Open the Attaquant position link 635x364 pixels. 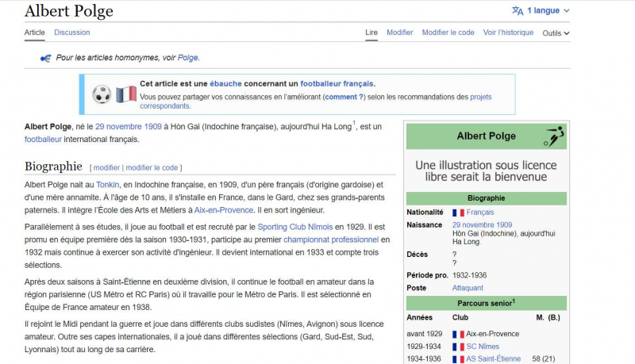(468, 288)
